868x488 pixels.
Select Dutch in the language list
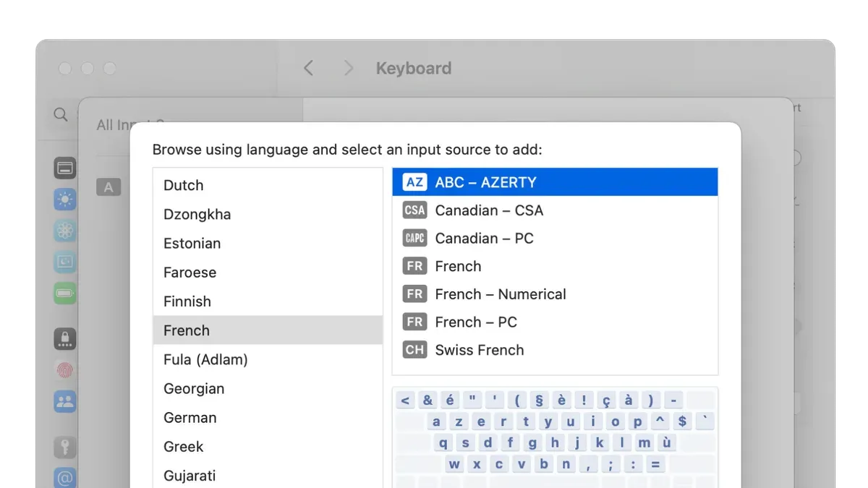(x=268, y=185)
